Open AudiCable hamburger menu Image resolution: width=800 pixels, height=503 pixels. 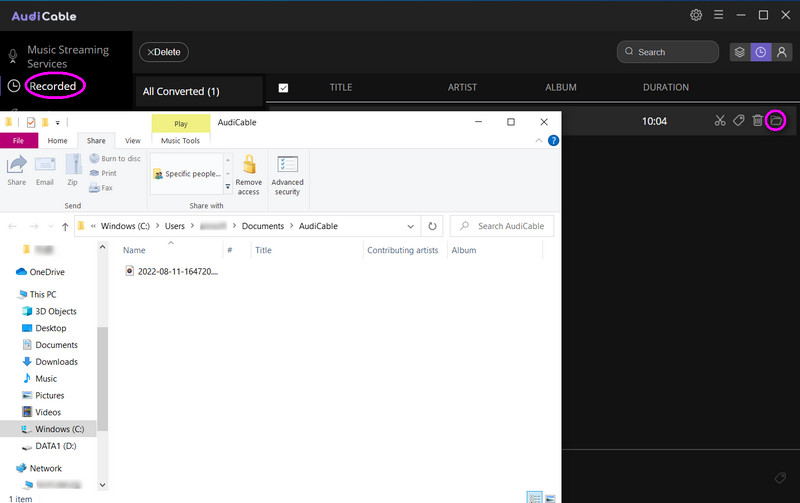tap(718, 15)
